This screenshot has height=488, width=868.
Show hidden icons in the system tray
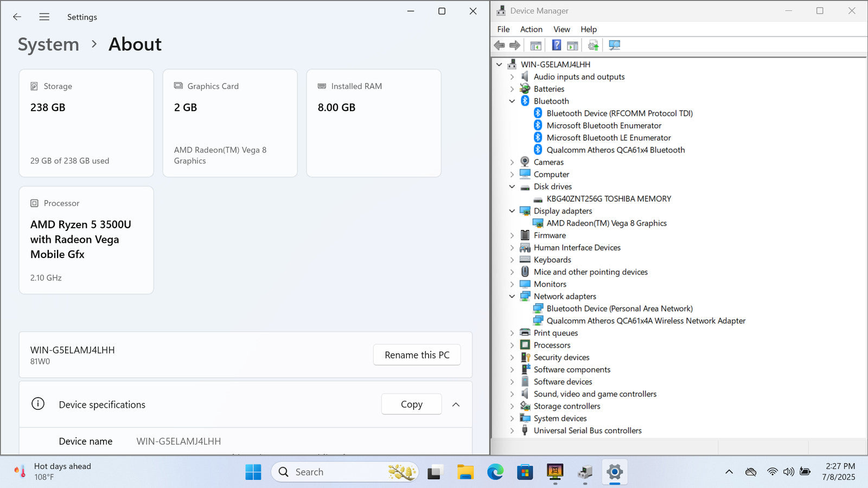point(729,472)
